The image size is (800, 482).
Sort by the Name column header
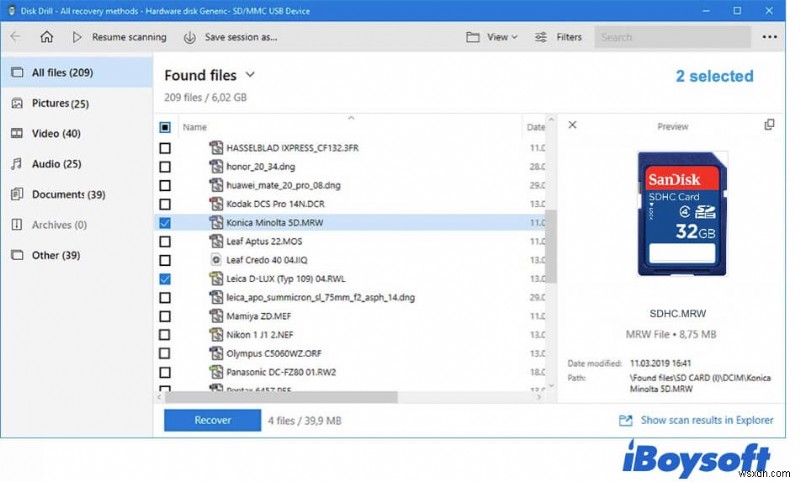pyautogui.click(x=194, y=127)
